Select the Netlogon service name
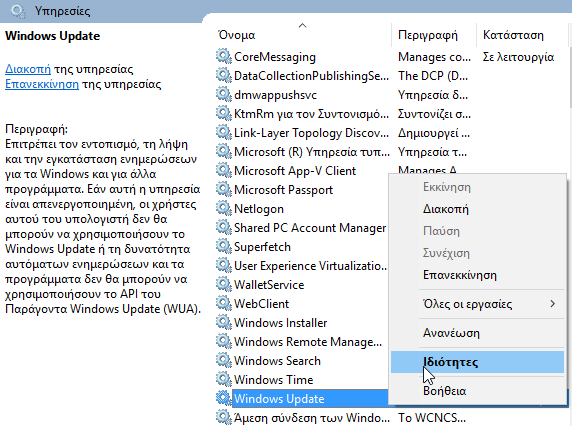 click(x=259, y=209)
